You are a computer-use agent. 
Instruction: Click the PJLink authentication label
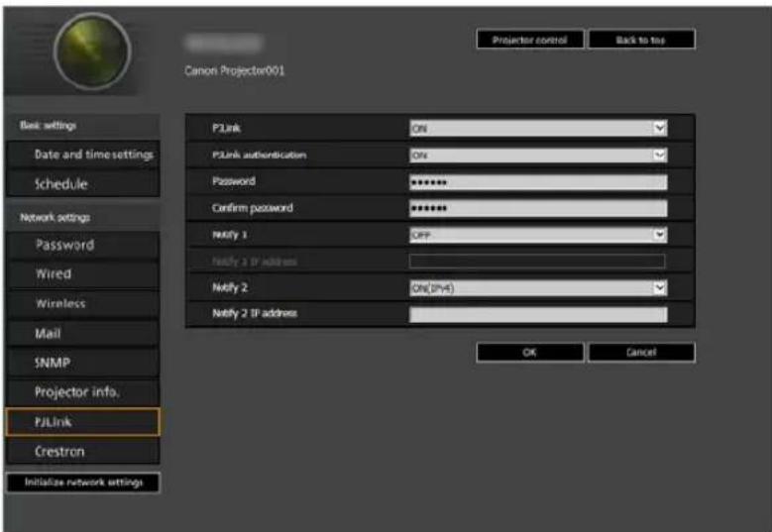[259, 155]
